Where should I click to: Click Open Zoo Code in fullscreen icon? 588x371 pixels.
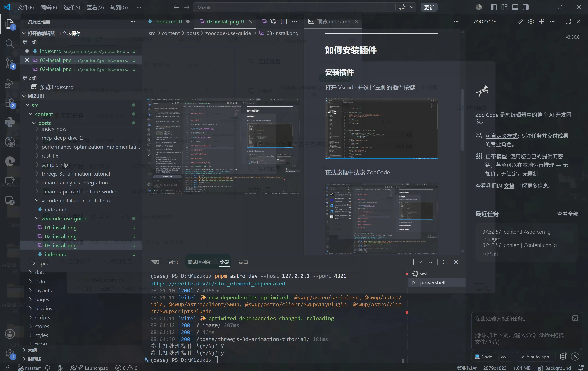[x=568, y=21]
